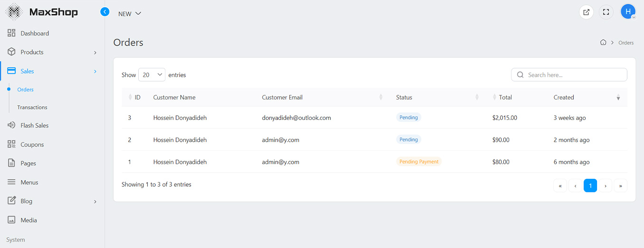Toggle fullscreen mode icon
The width and height of the screenshot is (644, 248).
point(606,12)
